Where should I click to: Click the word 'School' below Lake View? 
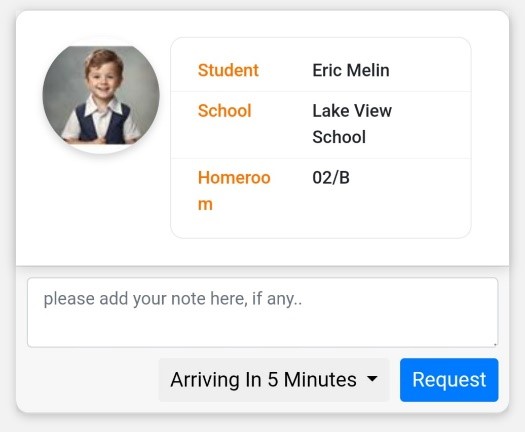tap(339, 137)
